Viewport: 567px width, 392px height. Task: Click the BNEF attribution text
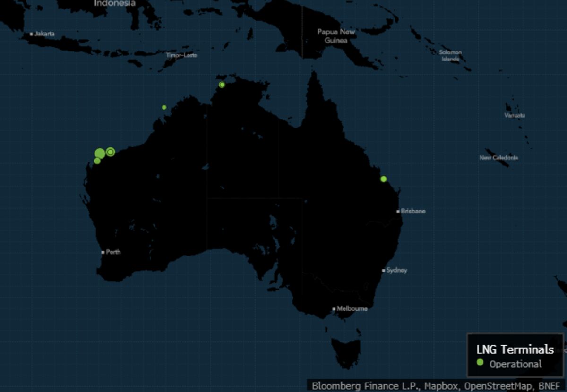[x=549, y=386]
